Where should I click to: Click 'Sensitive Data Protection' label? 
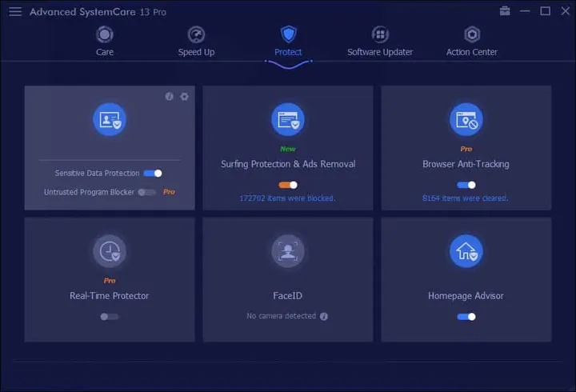[98, 174]
